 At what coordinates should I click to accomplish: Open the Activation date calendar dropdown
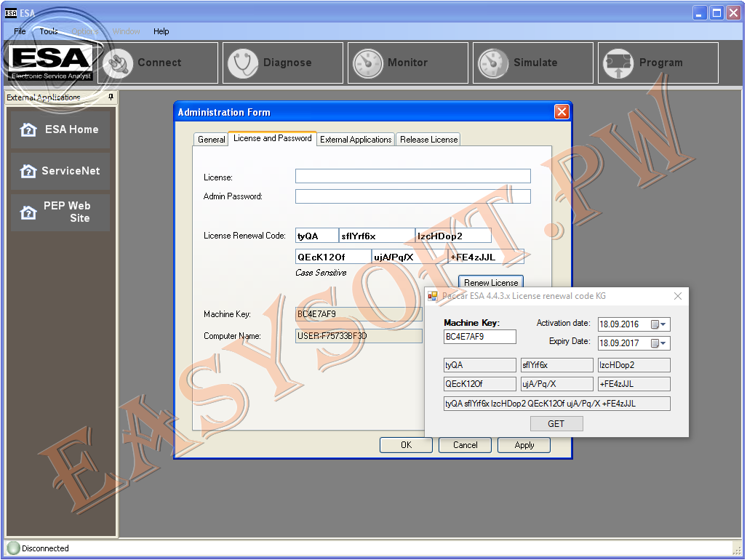coord(659,324)
